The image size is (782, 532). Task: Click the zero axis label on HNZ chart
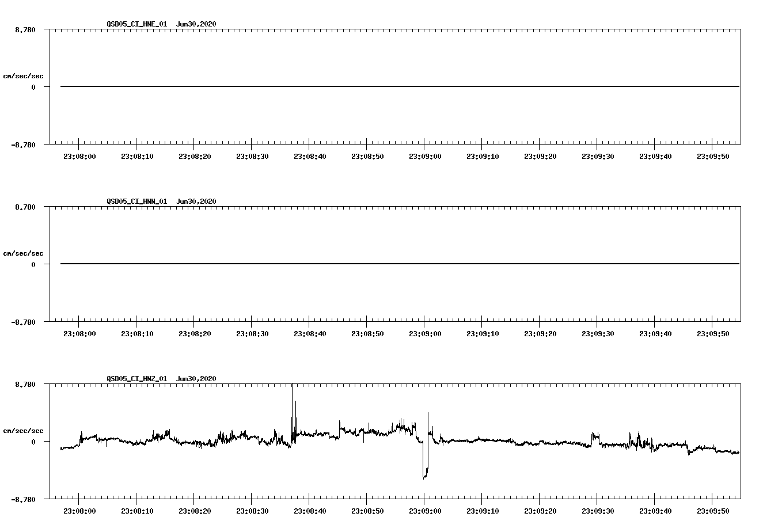(33, 442)
